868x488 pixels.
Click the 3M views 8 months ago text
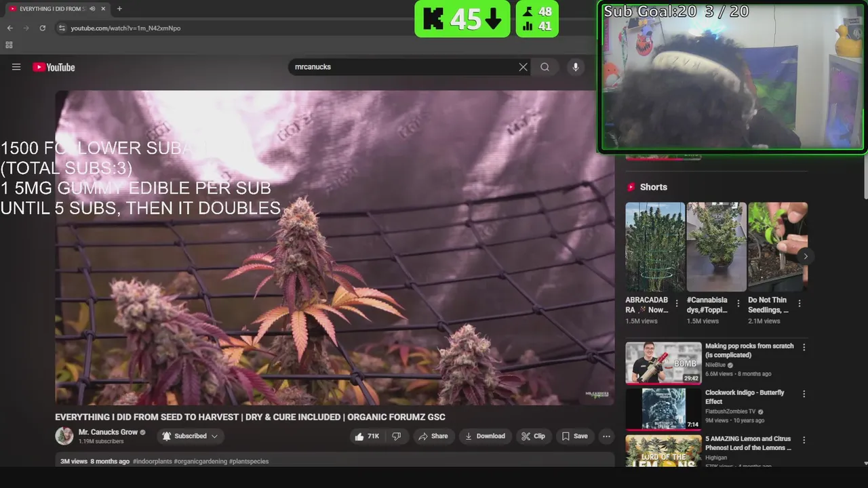click(95, 462)
